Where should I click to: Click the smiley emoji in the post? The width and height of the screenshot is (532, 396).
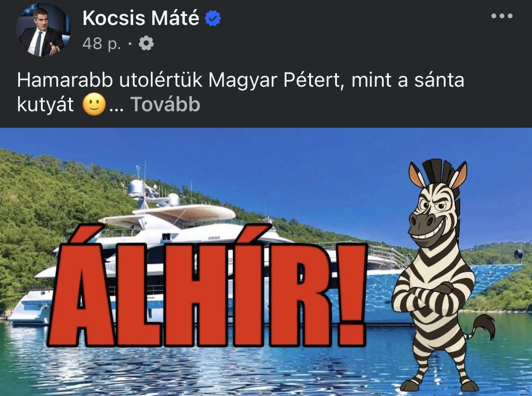click(x=94, y=104)
